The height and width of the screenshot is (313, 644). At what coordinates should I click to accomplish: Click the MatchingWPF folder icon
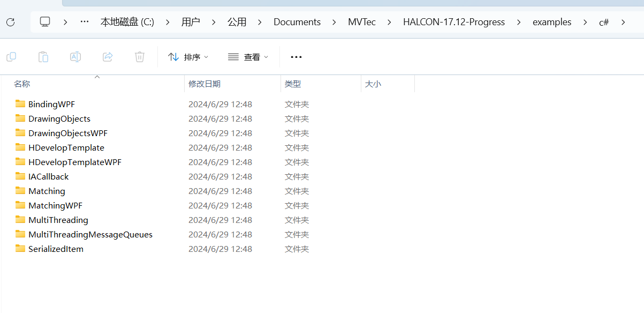tap(20, 205)
